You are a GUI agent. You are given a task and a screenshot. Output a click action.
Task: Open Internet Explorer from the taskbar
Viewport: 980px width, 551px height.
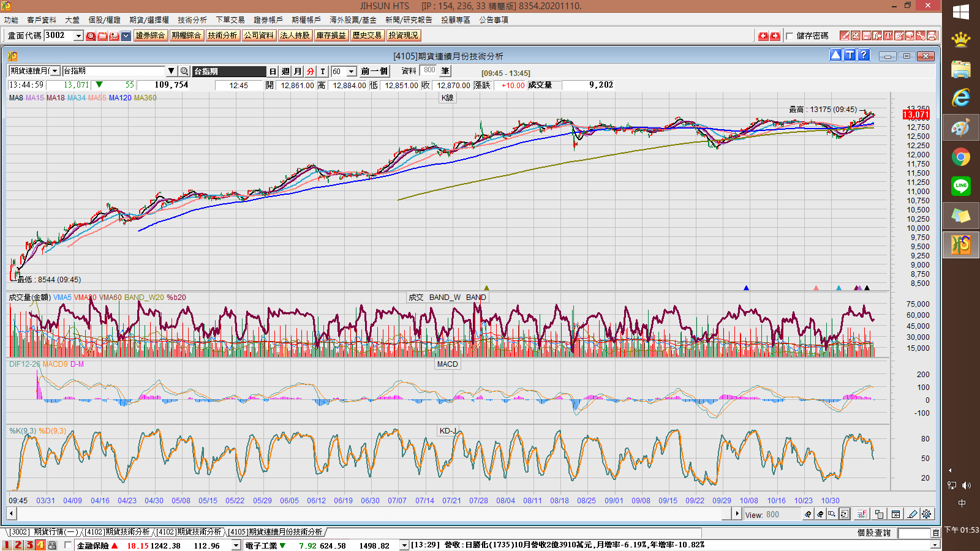click(x=961, y=98)
